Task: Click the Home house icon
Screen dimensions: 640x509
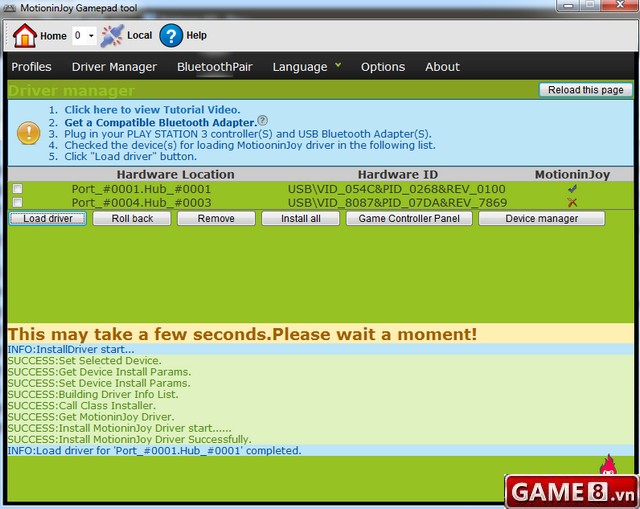Action: (25, 36)
